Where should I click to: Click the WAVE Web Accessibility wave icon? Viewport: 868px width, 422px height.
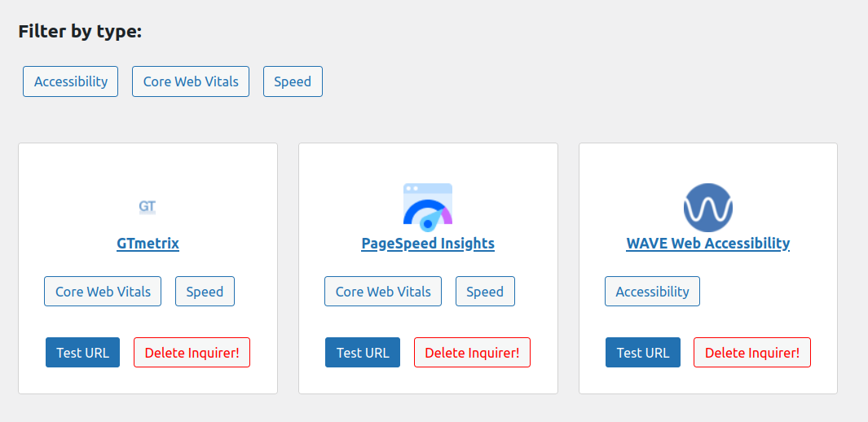click(x=707, y=207)
